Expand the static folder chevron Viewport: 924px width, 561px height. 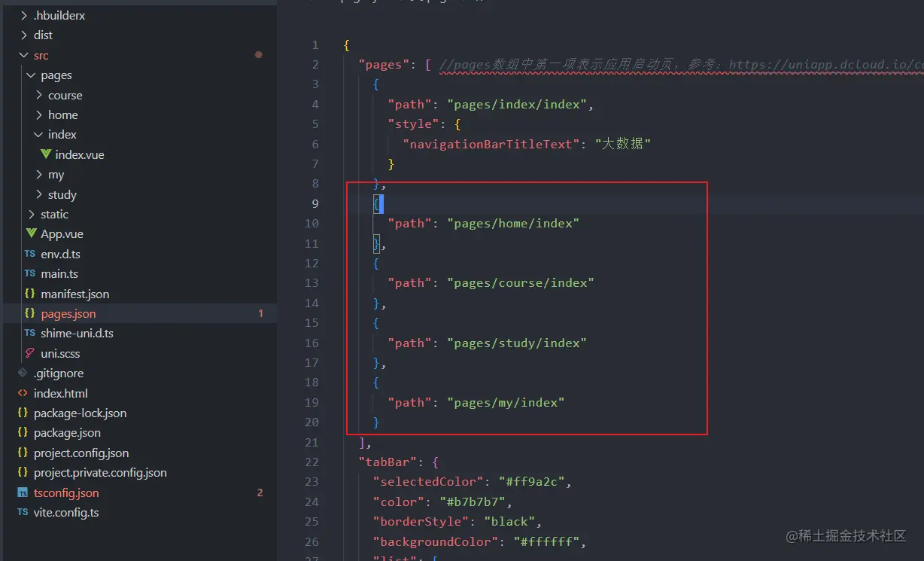coord(31,215)
